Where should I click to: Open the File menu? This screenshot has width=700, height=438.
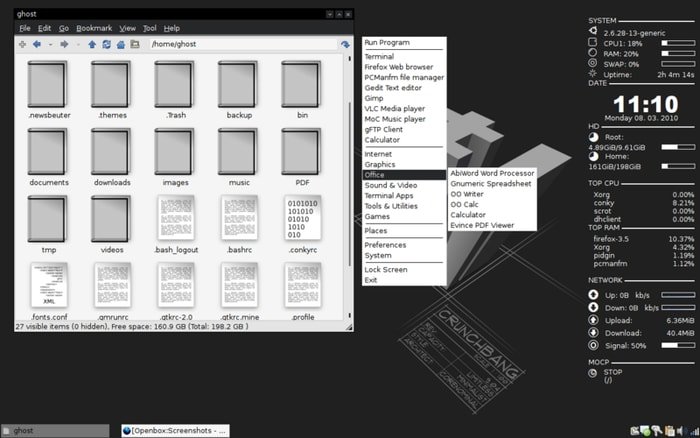click(x=25, y=28)
